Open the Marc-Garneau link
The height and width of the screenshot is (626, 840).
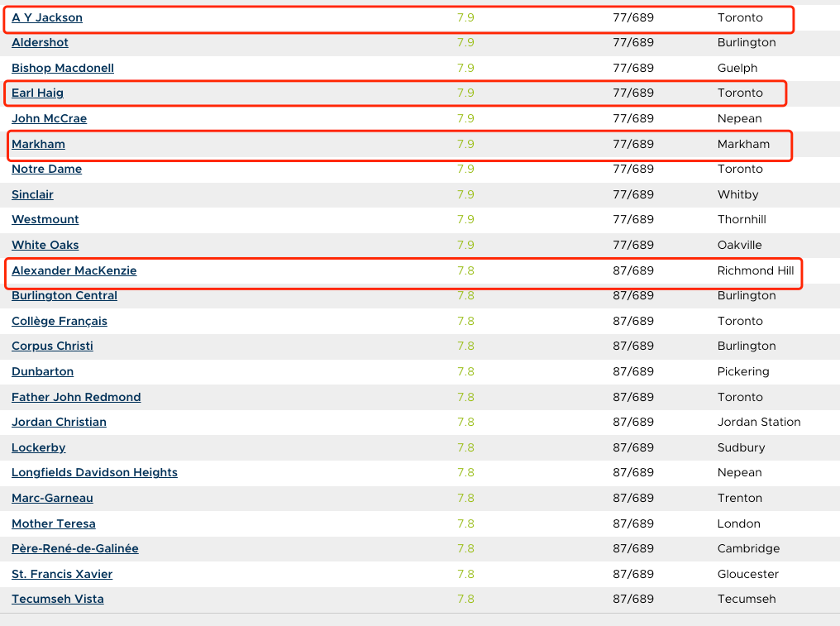(x=53, y=498)
